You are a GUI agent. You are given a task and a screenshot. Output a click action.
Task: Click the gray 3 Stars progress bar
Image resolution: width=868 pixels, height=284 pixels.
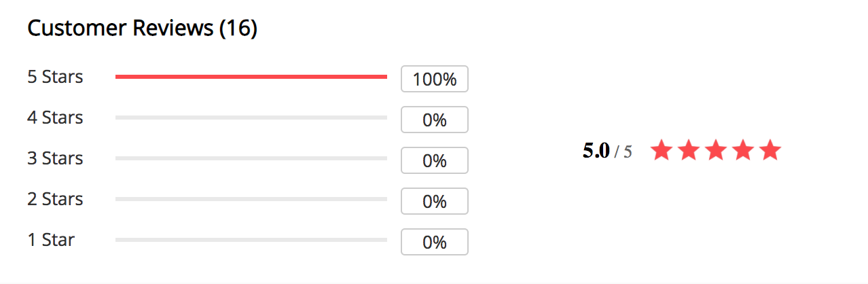pos(251,158)
